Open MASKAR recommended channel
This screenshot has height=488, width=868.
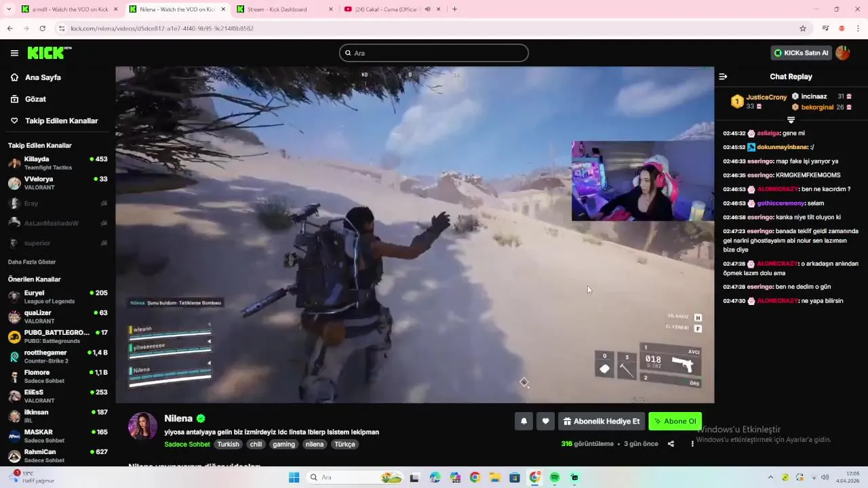(x=58, y=436)
